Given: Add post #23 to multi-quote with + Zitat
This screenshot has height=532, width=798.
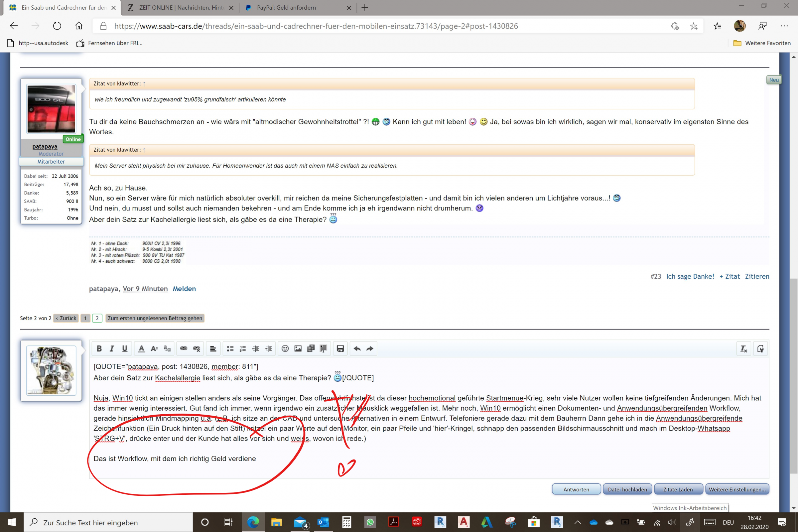Looking at the screenshot, I should (730, 277).
